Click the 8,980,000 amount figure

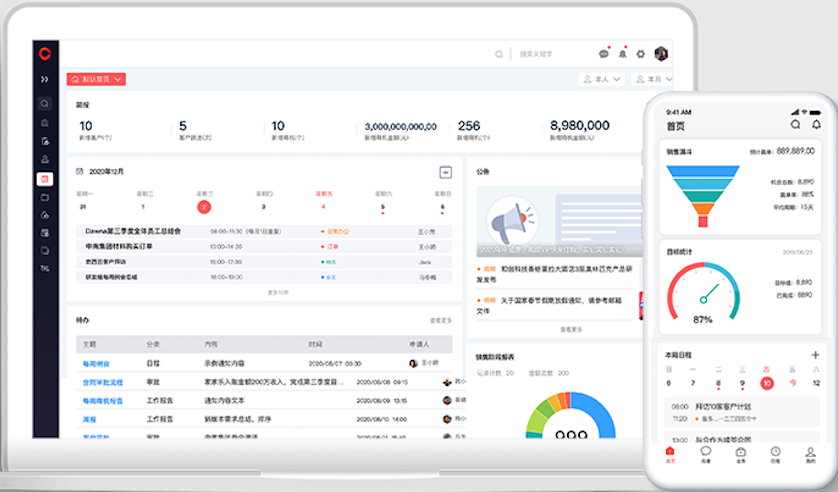click(x=580, y=126)
